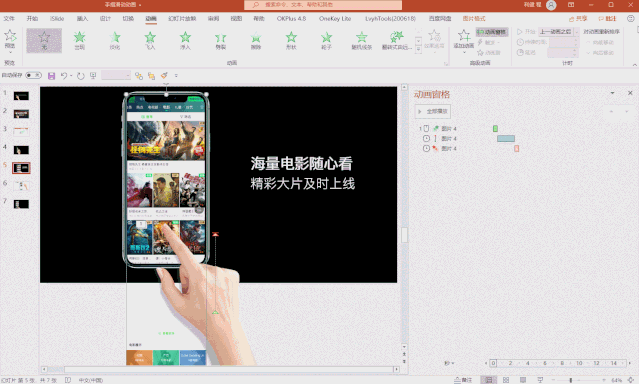Apply the Fade entrance animation

tap(115, 40)
